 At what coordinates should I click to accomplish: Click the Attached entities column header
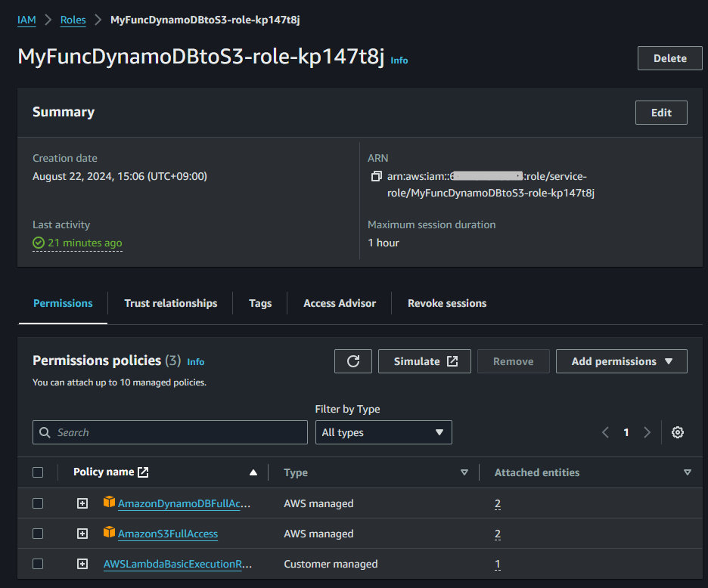tap(537, 472)
